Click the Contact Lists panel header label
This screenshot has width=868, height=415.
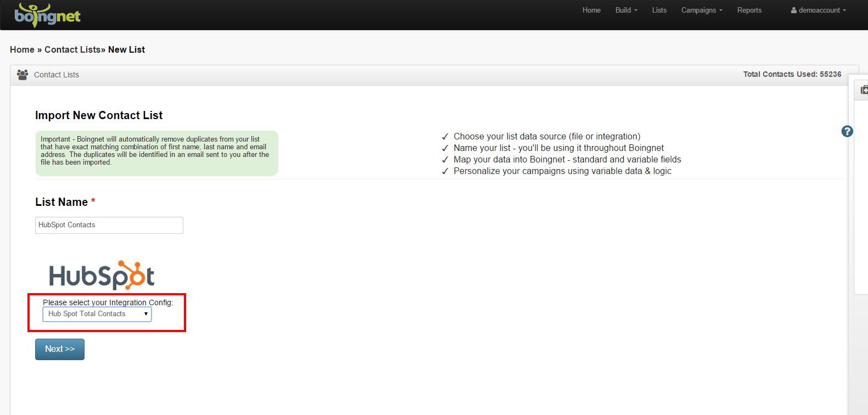pos(57,75)
